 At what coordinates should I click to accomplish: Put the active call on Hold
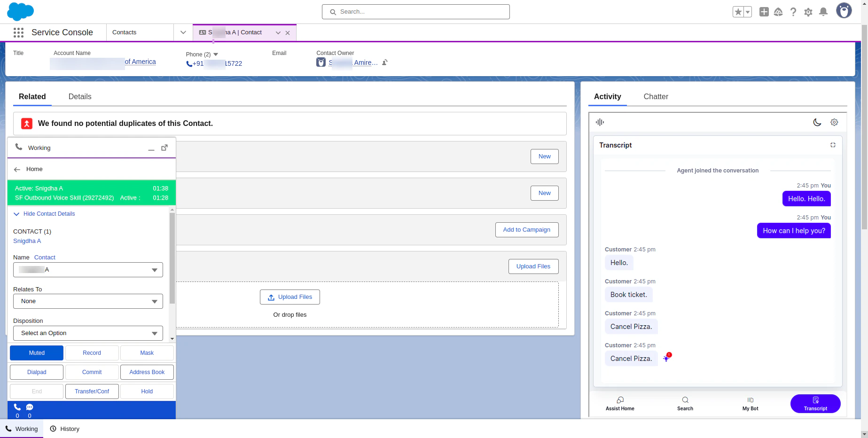(147, 391)
